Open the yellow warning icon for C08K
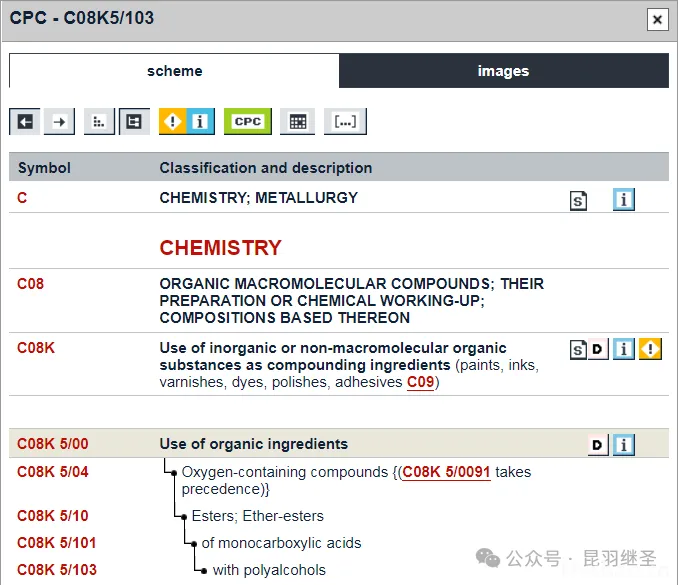This screenshot has height=585, width=678. click(x=651, y=349)
